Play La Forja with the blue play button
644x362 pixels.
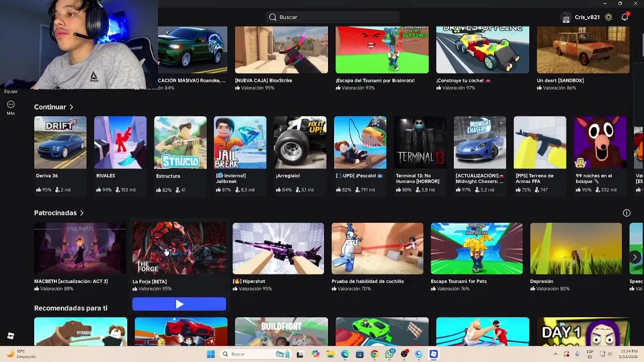(179, 304)
